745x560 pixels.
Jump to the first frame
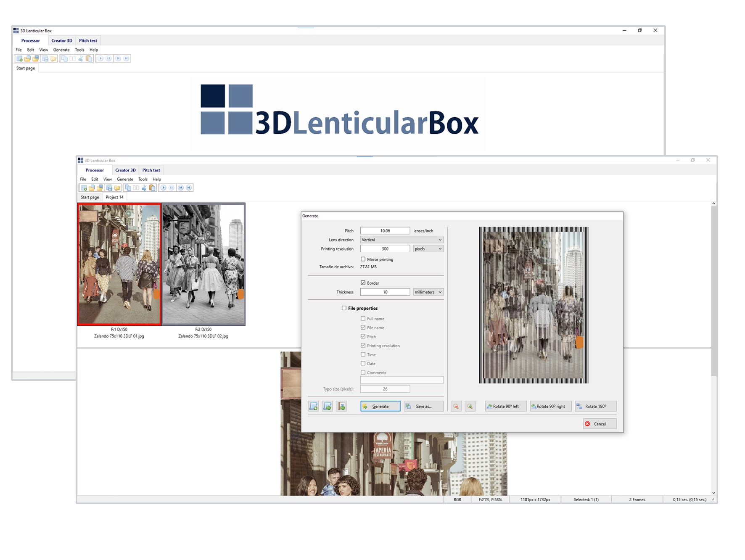(181, 188)
